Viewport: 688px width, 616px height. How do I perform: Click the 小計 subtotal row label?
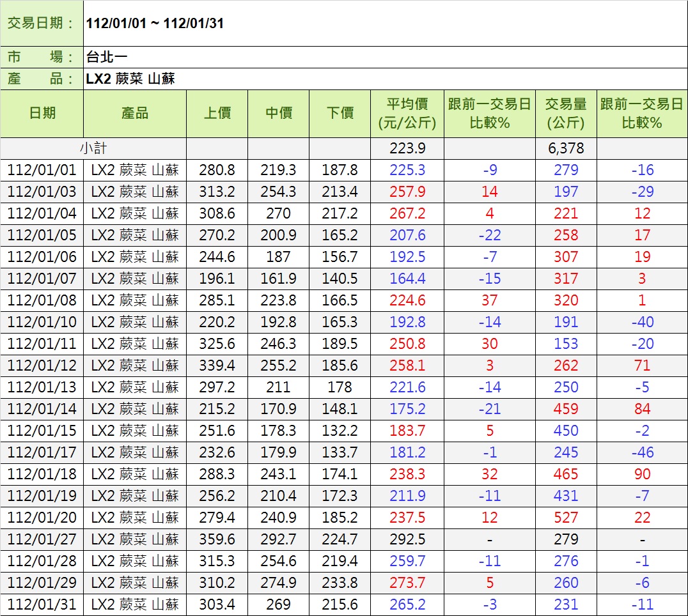tap(93, 148)
